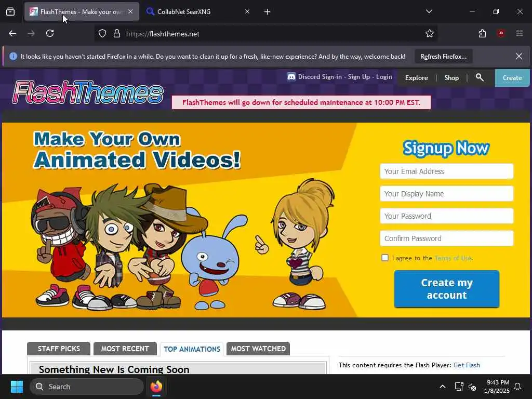Switch to the CollabNet SearXNG tab
Viewport: 532px width, 399px height.
point(198,12)
